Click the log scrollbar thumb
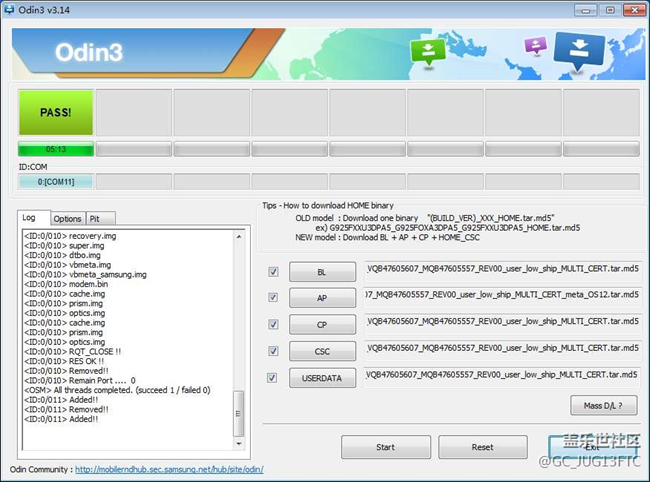Screen dimensions: 650x482 pyautogui.click(x=239, y=413)
